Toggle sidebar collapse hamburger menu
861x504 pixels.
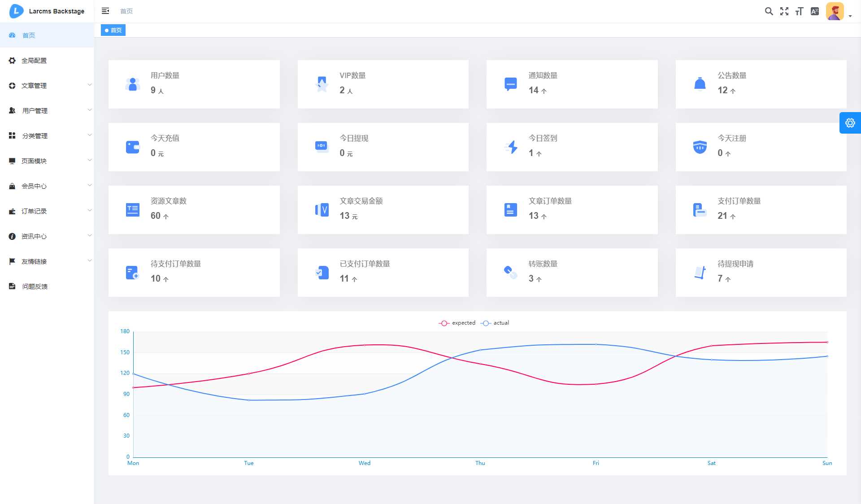tap(105, 11)
